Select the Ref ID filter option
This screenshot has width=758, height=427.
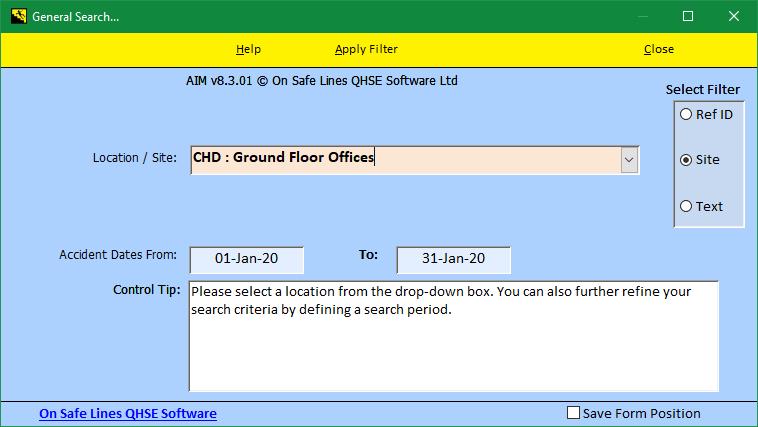coord(706,115)
